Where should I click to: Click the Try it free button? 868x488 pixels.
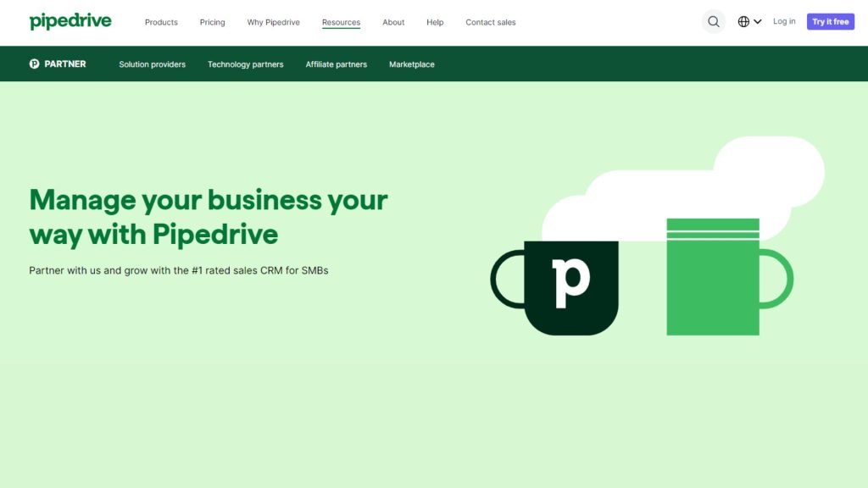pyautogui.click(x=831, y=21)
